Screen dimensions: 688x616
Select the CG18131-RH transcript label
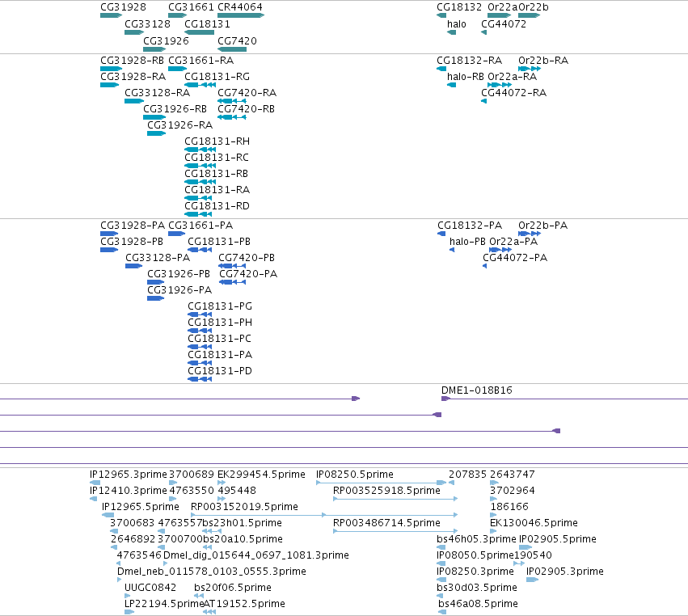[217, 141]
